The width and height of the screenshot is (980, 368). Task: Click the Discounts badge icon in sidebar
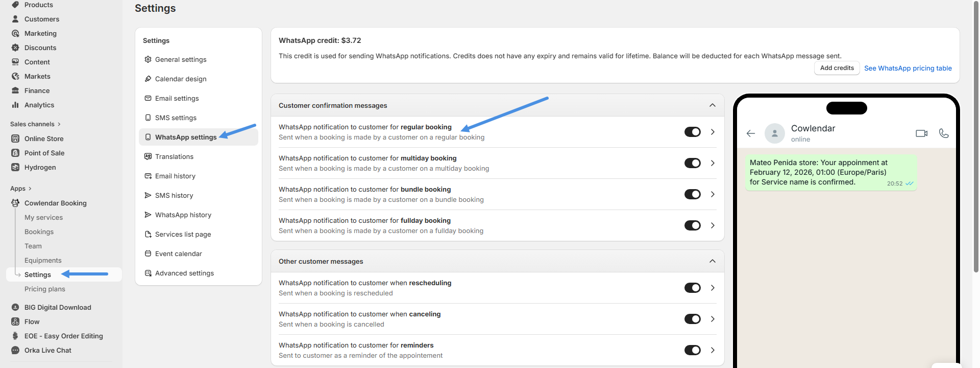point(15,48)
